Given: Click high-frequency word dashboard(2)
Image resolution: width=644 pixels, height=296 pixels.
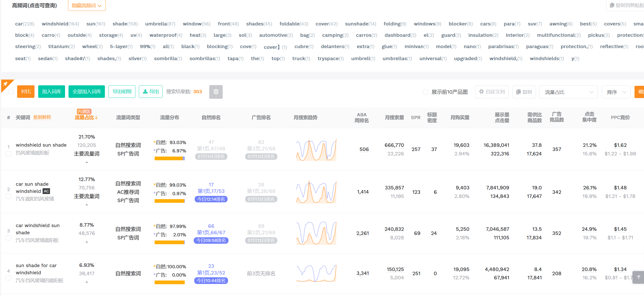Looking at the screenshot, I should 400,35.
